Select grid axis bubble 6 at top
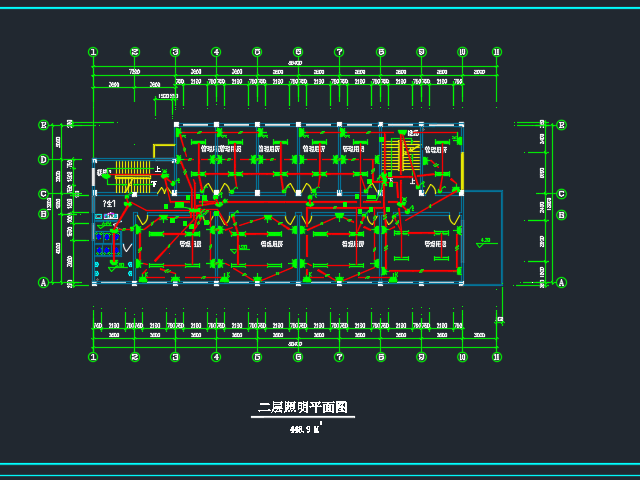 pyautogui.click(x=298, y=52)
